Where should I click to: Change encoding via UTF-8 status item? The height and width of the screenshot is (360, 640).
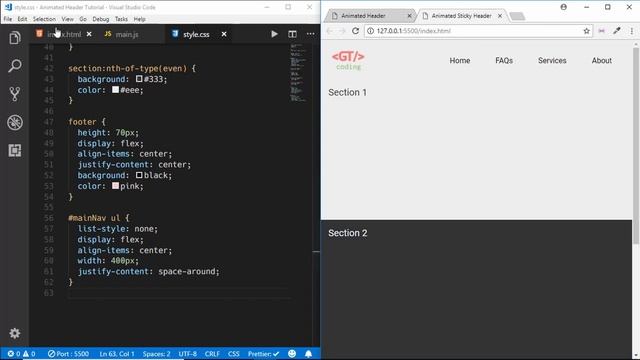(x=187, y=354)
